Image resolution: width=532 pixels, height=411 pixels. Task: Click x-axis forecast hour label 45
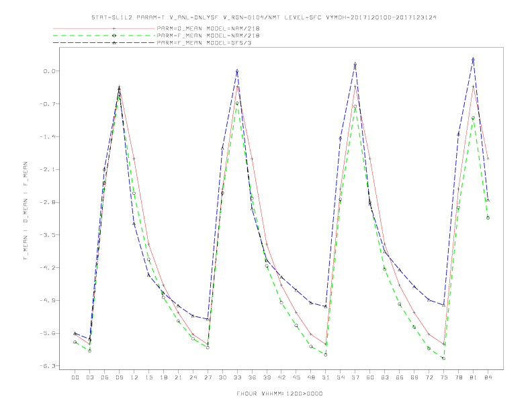tap(296, 377)
